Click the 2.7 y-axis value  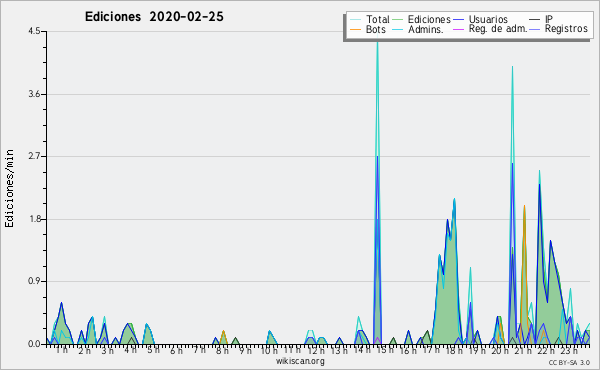34,156
